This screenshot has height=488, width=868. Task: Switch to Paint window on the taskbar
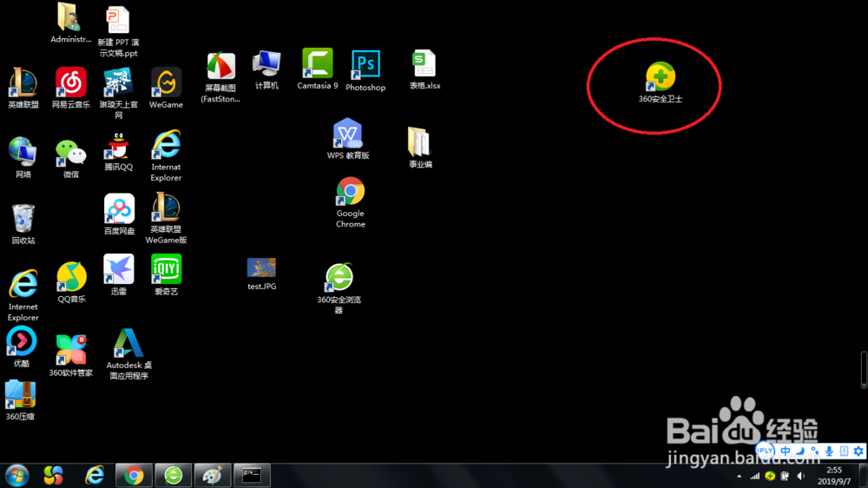(x=213, y=475)
